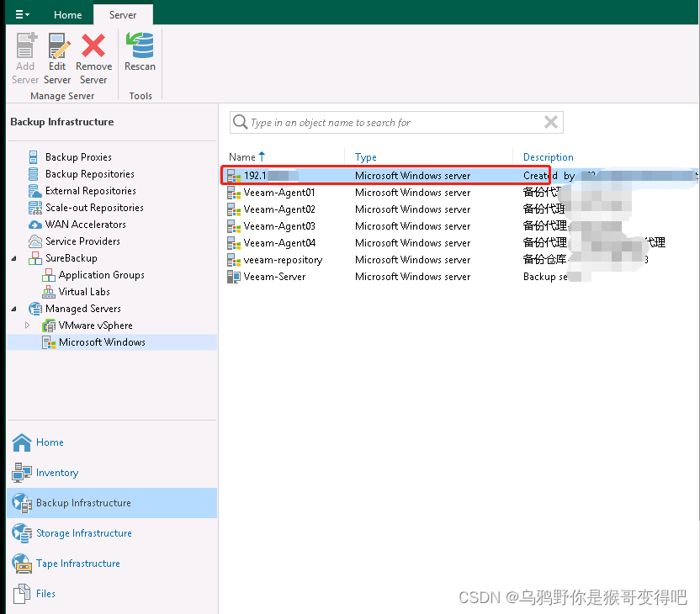700x614 pixels.
Task: Click the Veeam-Agent03 Windows server icon
Action: tap(234, 226)
